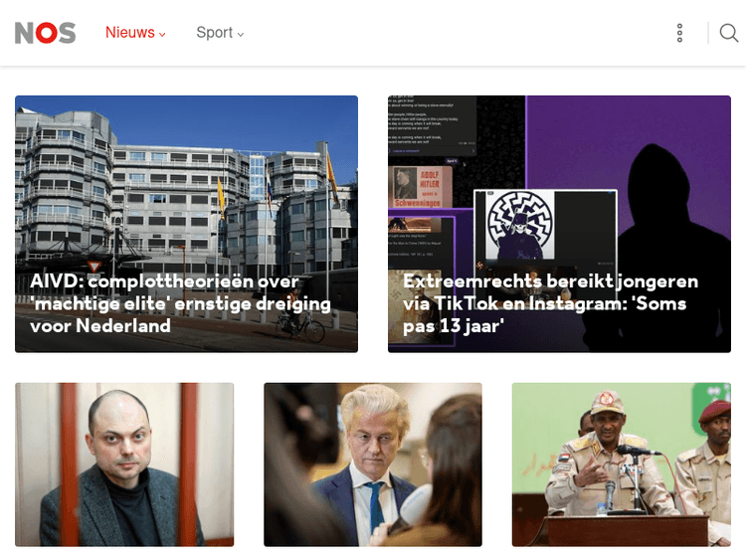Open the Extreemrechts TikTok en Instagram headline
The width and height of the screenshot is (746, 560).
(x=550, y=303)
